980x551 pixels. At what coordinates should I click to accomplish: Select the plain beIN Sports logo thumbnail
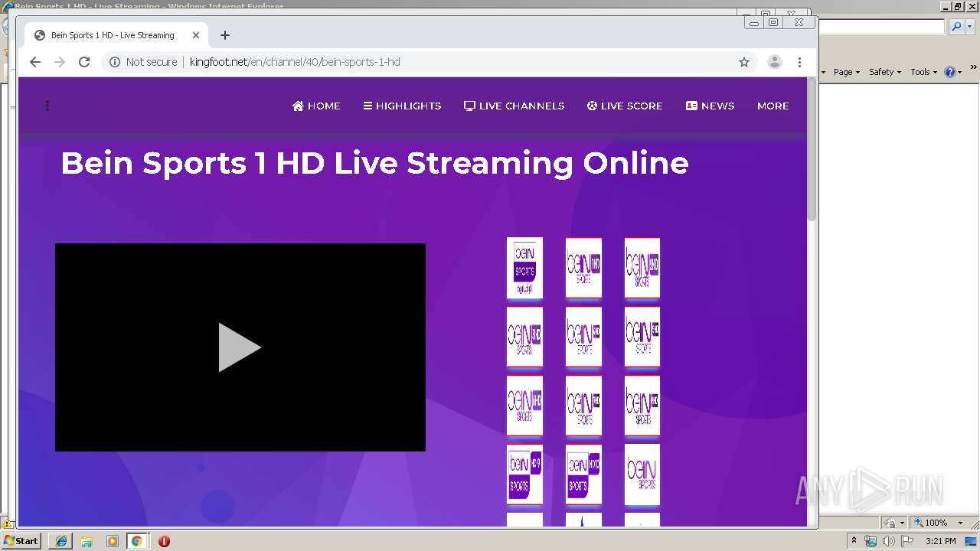coord(642,474)
